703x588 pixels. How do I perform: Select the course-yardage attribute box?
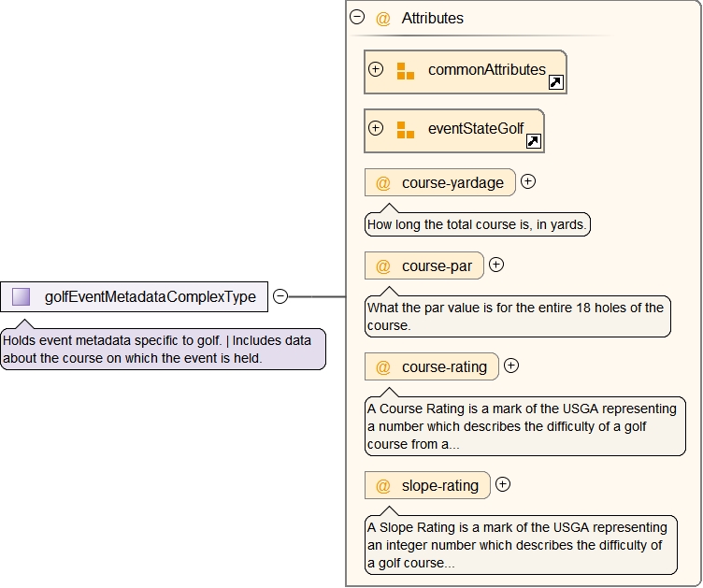coord(440,183)
